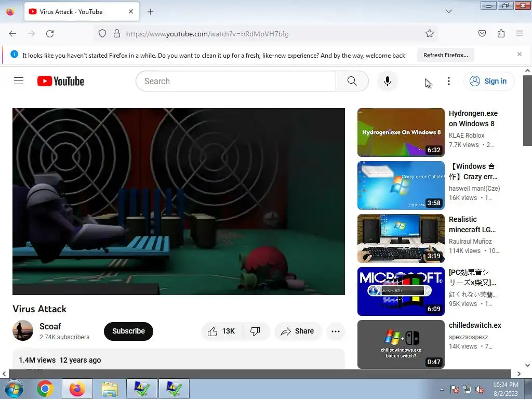The image size is (532, 399).
Task: Launch Chrome from the taskbar
Action: point(45,389)
